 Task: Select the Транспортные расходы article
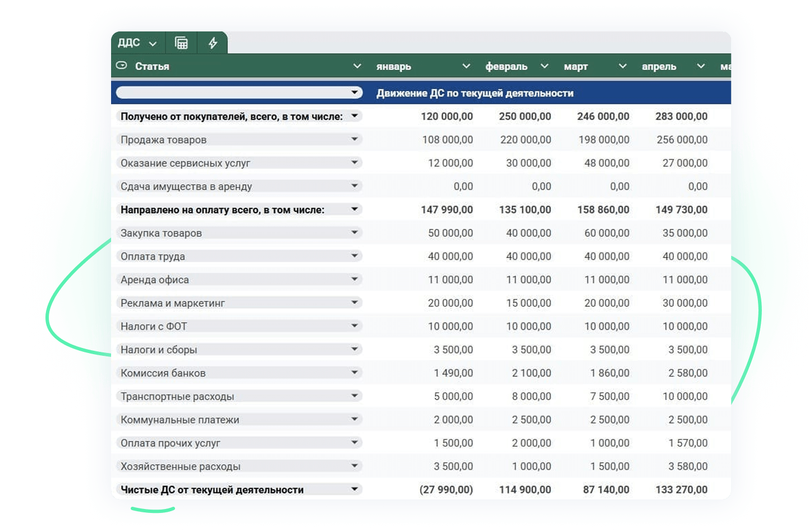177,396
